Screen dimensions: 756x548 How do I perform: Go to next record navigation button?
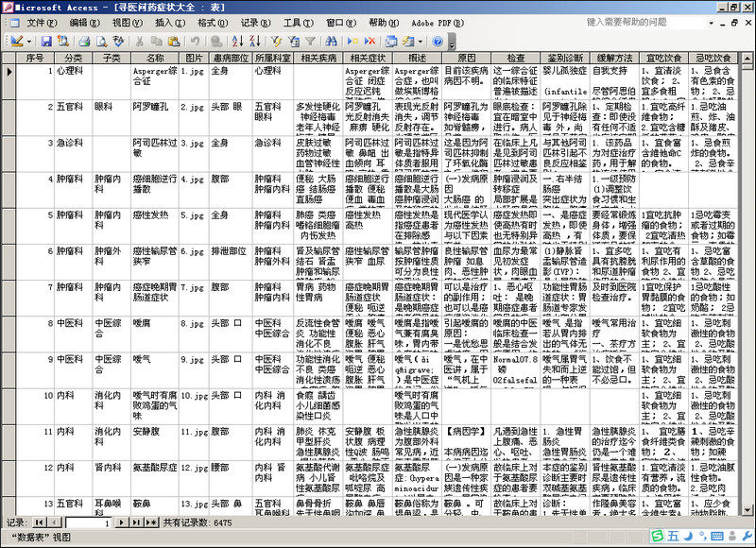pyautogui.click(x=122, y=522)
